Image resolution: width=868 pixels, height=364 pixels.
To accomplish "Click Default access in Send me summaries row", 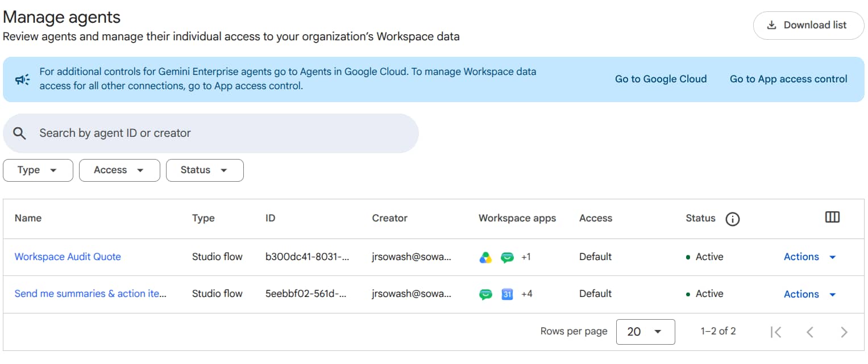I will coord(595,294).
